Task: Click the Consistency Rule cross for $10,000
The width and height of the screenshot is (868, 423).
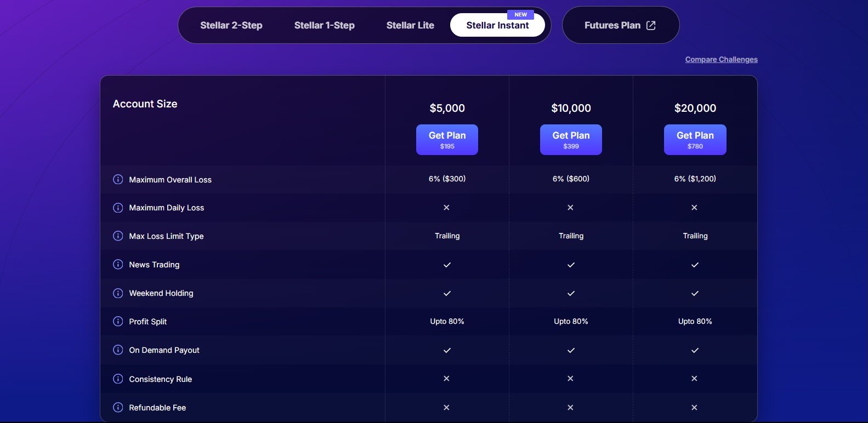Action: tap(570, 378)
